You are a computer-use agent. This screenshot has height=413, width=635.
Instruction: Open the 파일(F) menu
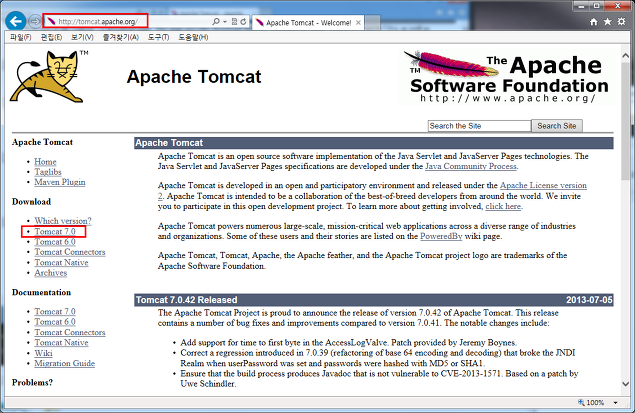coord(21,37)
